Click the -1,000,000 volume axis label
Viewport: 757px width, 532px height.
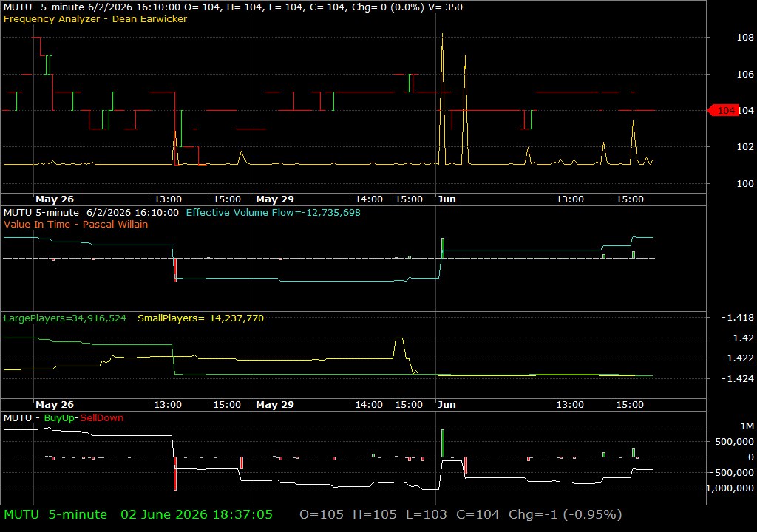(x=727, y=488)
